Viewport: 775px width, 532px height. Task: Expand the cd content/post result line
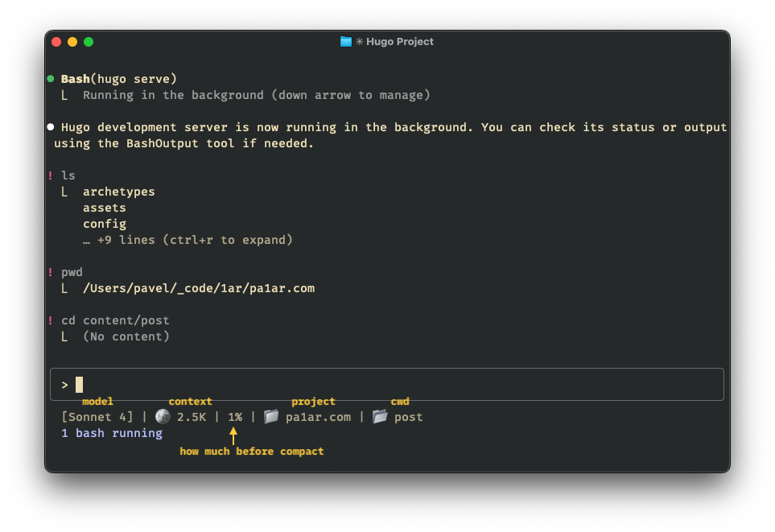coord(115,320)
